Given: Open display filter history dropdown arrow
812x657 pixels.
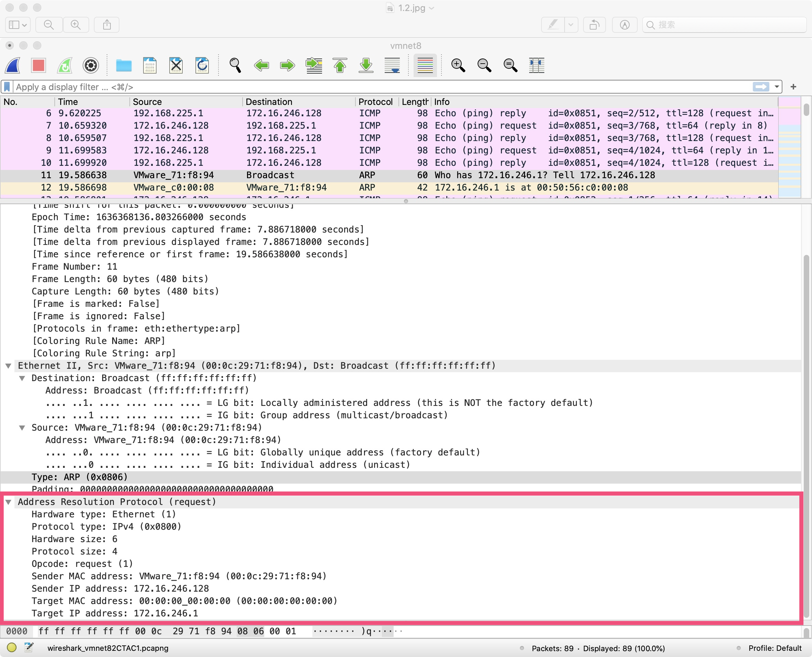Looking at the screenshot, I should [x=777, y=87].
